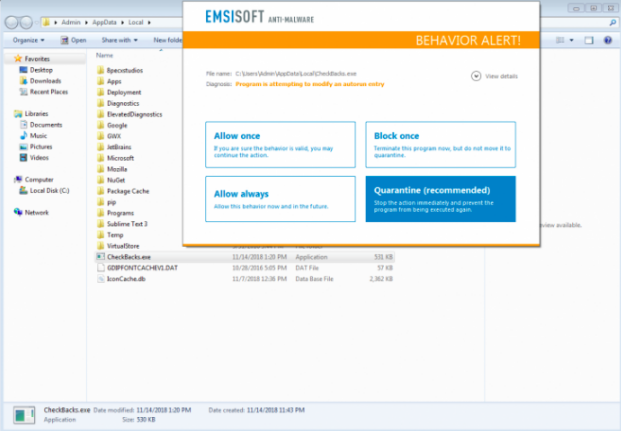Select the Diagnostics folder icon
621x431 pixels.
pyautogui.click(x=101, y=103)
